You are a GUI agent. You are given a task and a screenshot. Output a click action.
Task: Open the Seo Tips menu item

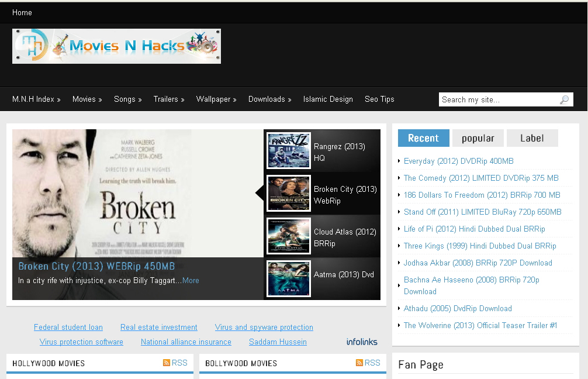tap(379, 99)
